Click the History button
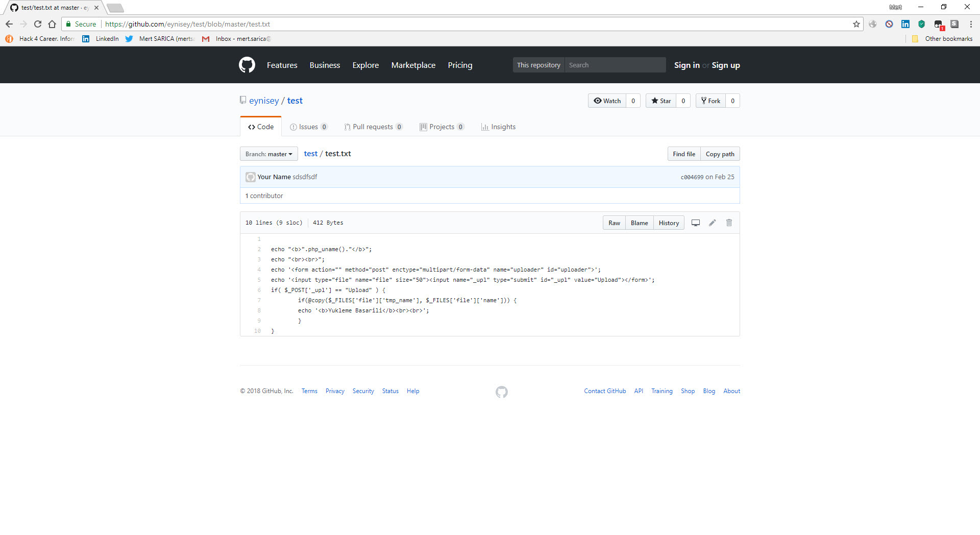This screenshot has width=980, height=535. tap(669, 223)
